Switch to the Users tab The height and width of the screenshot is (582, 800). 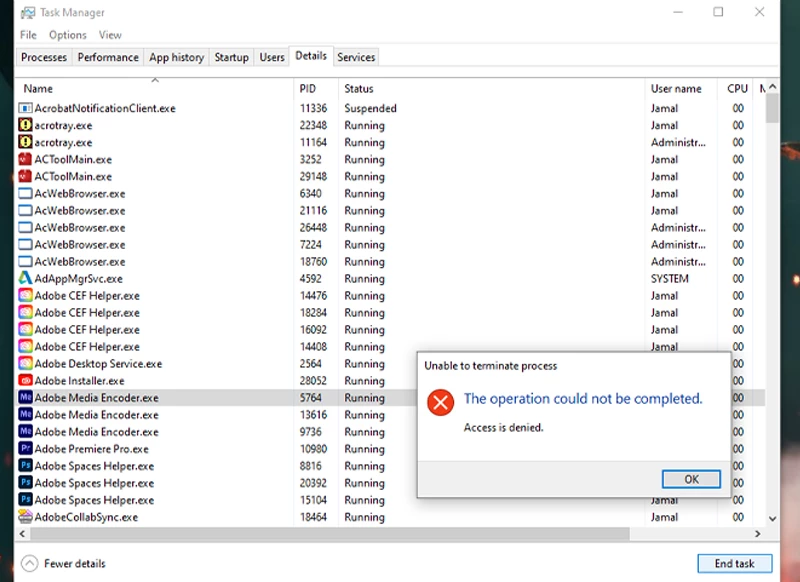(x=271, y=57)
